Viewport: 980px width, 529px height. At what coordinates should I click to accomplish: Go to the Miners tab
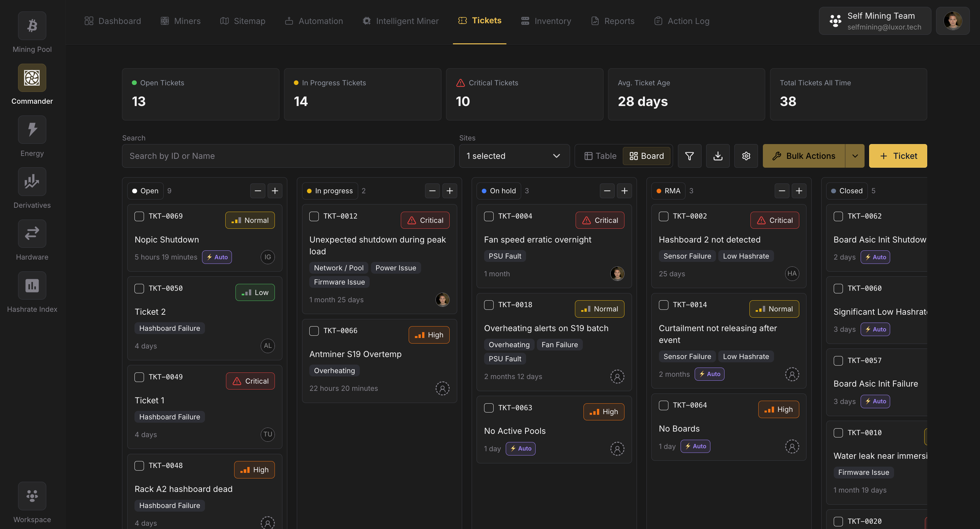point(180,21)
